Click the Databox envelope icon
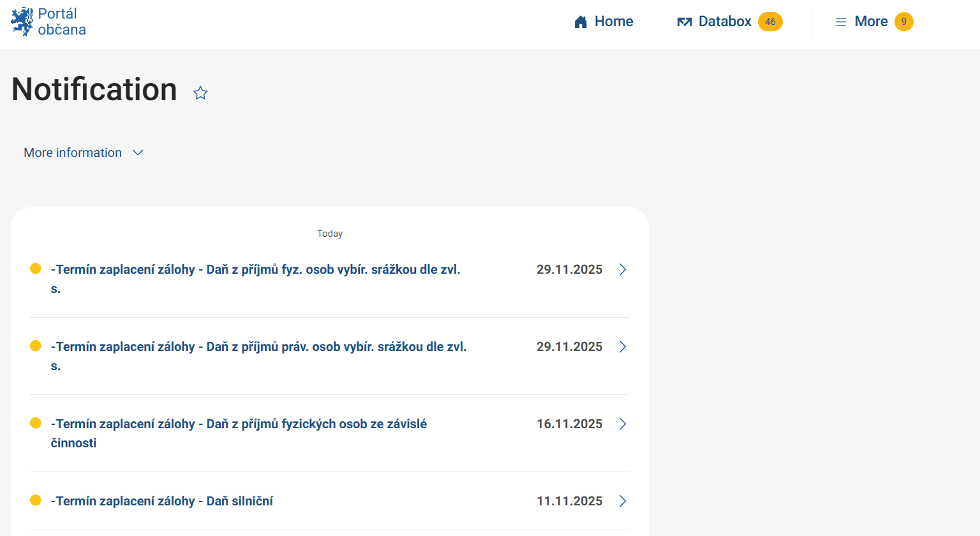Viewport: 980px width, 536px height. click(684, 22)
